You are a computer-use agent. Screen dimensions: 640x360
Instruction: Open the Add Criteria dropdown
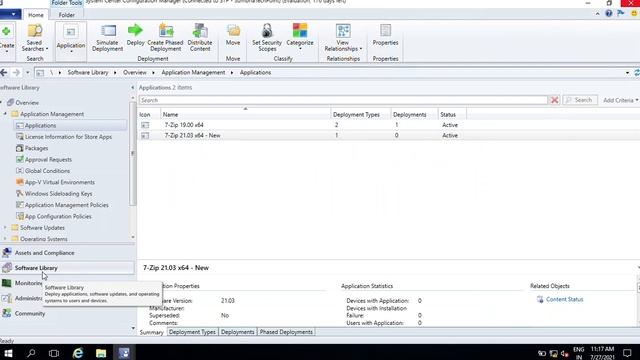[620, 100]
